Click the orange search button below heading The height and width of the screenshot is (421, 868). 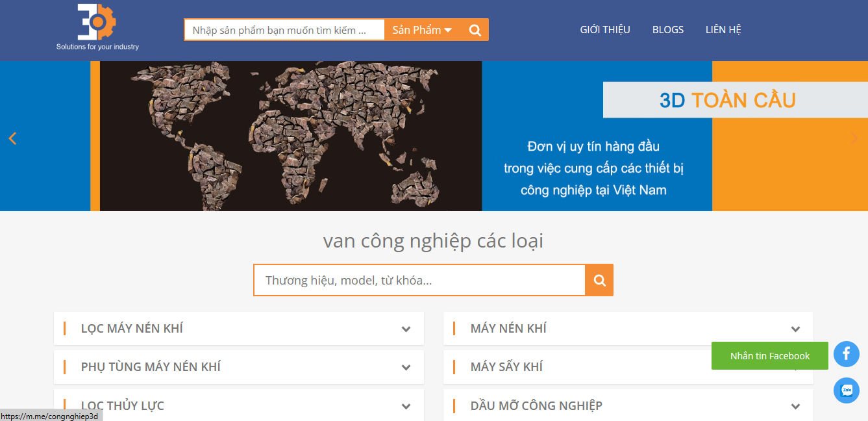[x=599, y=280]
